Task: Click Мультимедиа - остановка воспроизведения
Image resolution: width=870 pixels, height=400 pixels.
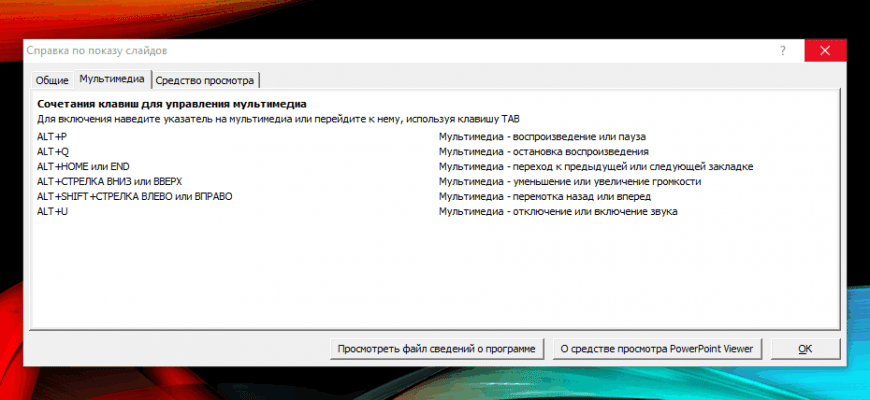Action: [544, 151]
